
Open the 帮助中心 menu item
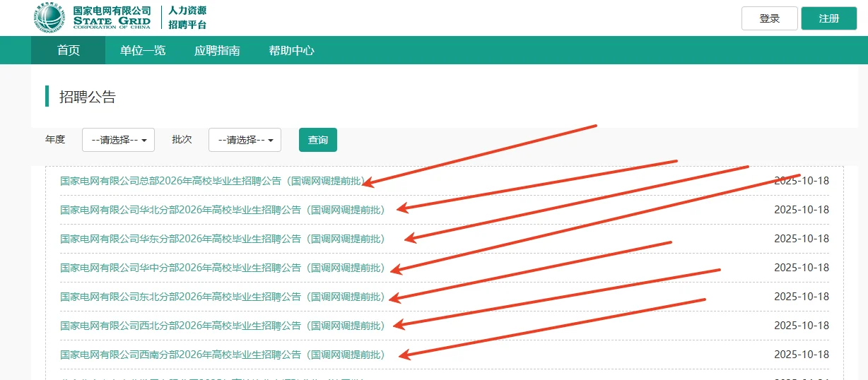291,50
